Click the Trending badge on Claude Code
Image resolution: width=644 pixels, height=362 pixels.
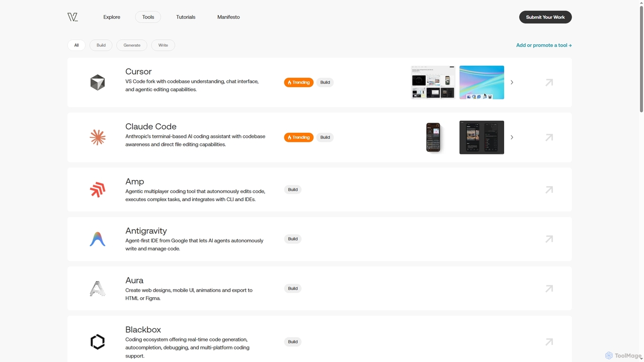tap(299, 137)
